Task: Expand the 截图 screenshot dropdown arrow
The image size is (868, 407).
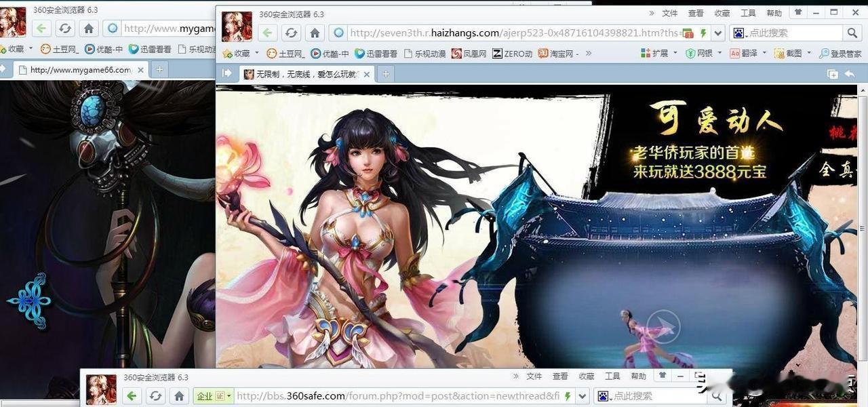Action: point(810,53)
